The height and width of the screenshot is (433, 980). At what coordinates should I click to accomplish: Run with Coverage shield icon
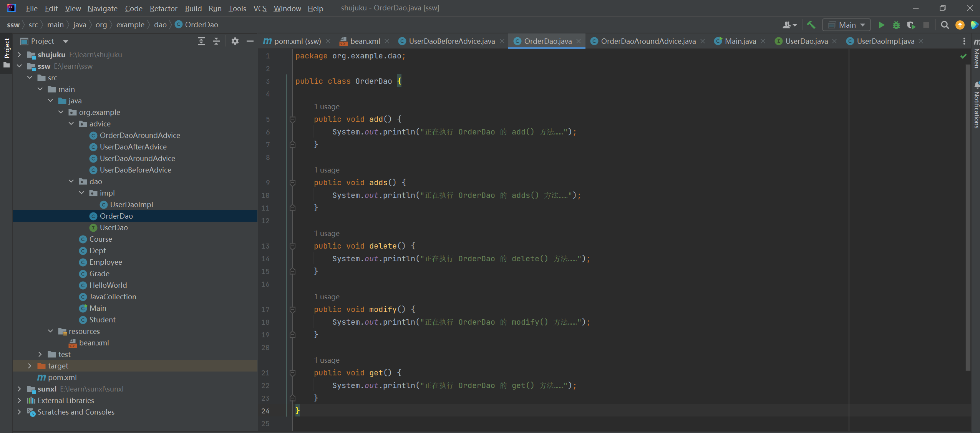click(x=910, y=25)
